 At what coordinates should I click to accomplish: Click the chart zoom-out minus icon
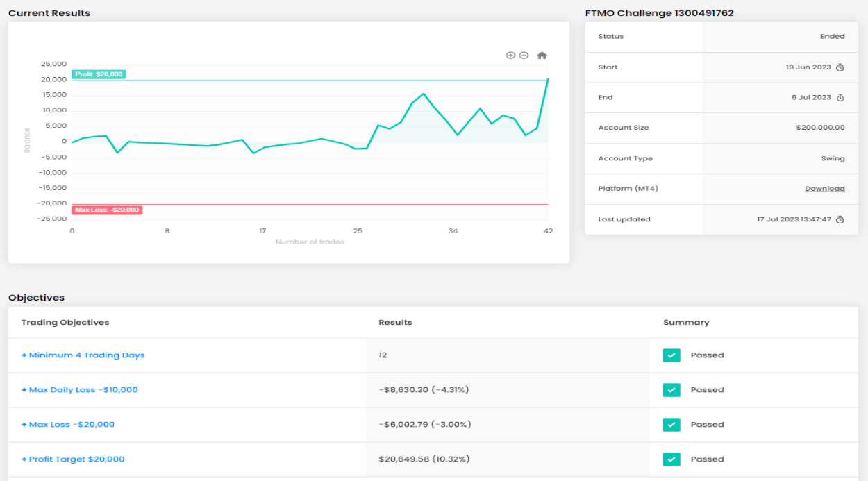coord(524,56)
